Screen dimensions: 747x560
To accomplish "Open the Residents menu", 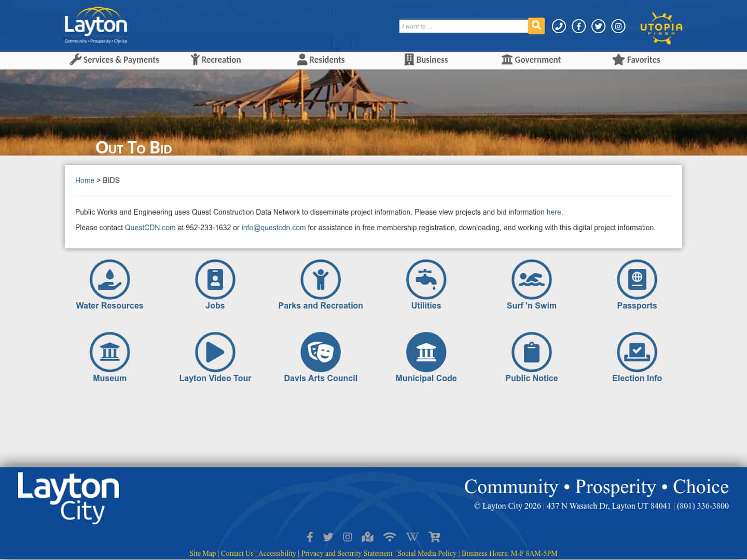I will [321, 60].
